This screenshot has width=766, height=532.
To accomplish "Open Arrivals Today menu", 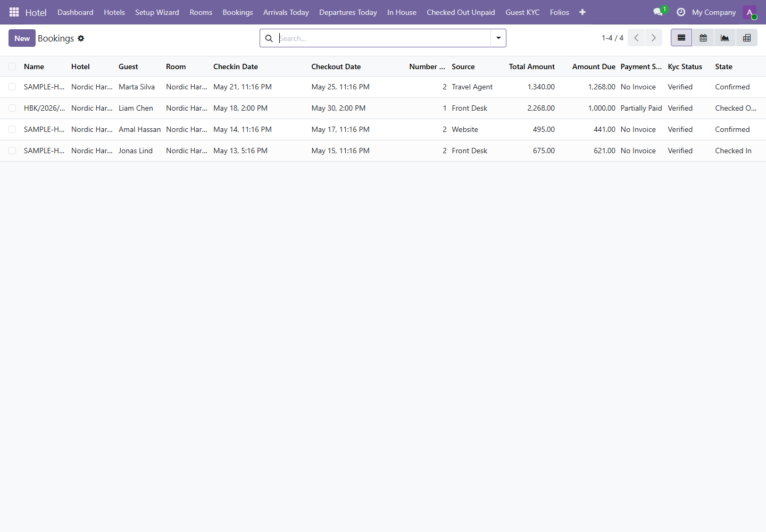I will [286, 12].
